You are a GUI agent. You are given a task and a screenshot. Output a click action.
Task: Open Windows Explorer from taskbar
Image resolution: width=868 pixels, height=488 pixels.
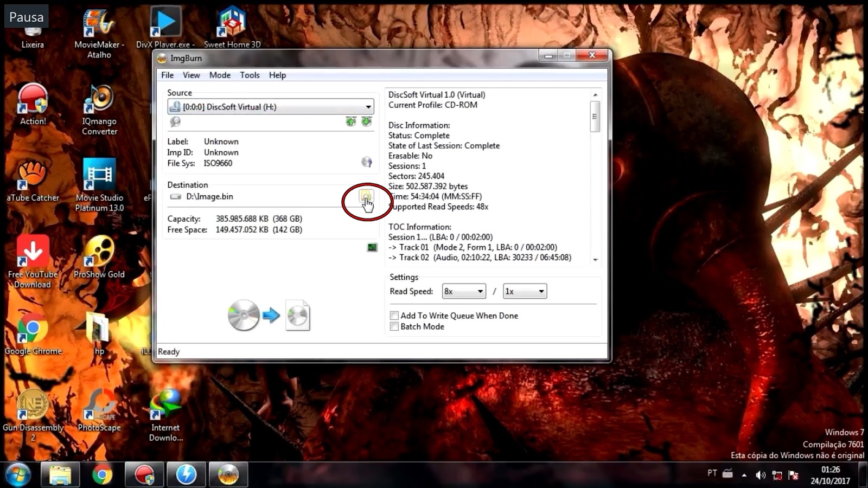(x=60, y=475)
